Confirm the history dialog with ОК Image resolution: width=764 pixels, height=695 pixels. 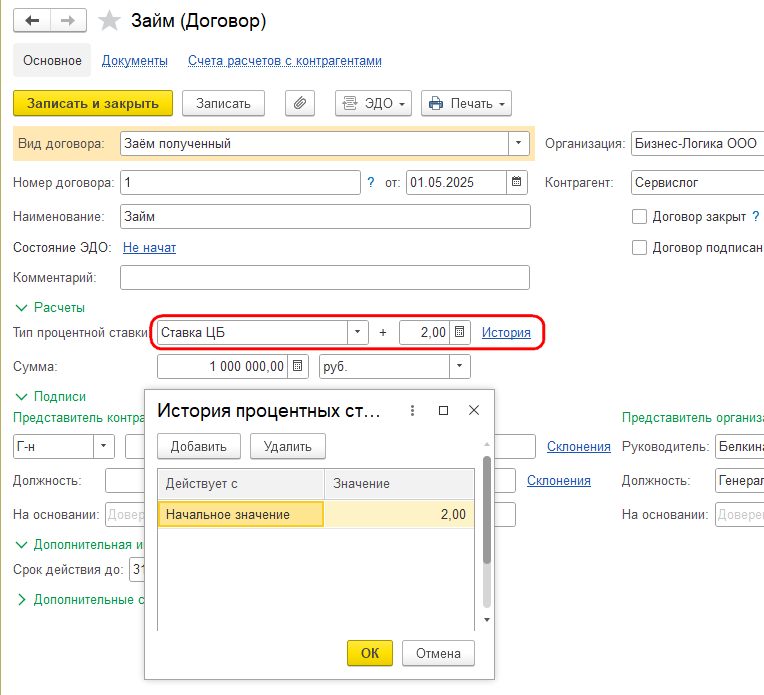coord(370,653)
